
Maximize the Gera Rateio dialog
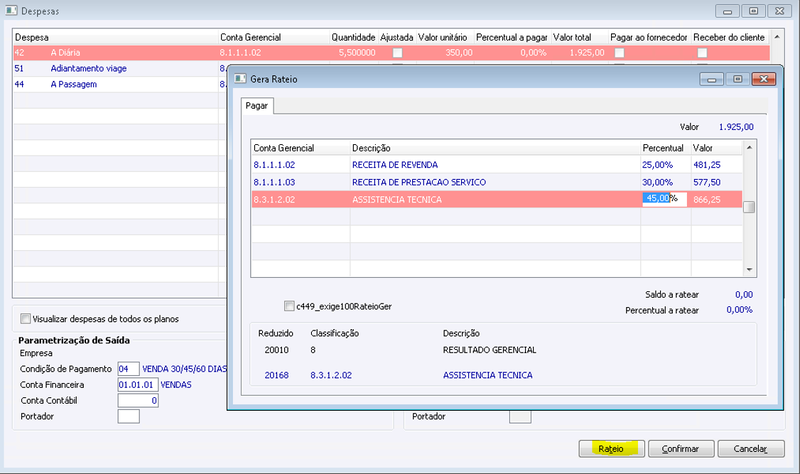(737, 79)
